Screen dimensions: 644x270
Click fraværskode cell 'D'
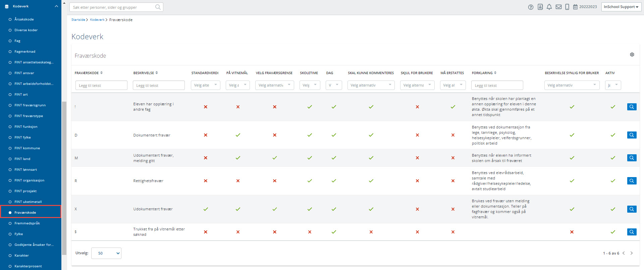click(x=76, y=135)
